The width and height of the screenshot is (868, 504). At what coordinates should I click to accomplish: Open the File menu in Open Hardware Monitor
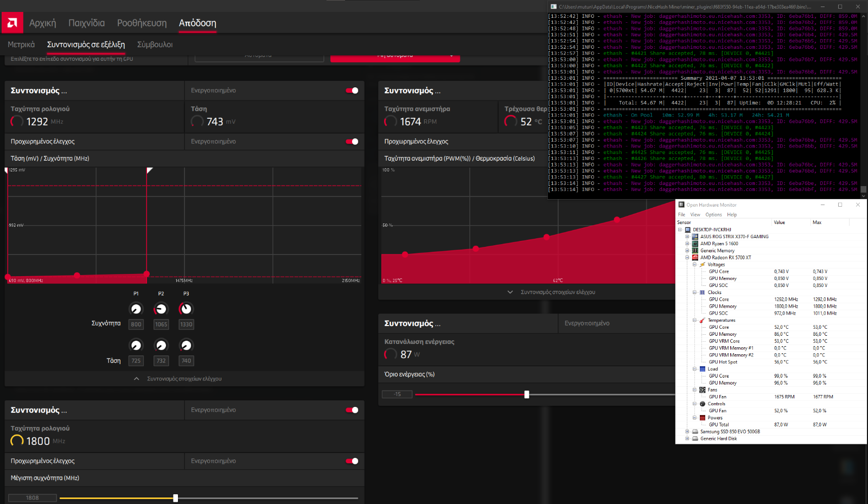pos(681,215)
